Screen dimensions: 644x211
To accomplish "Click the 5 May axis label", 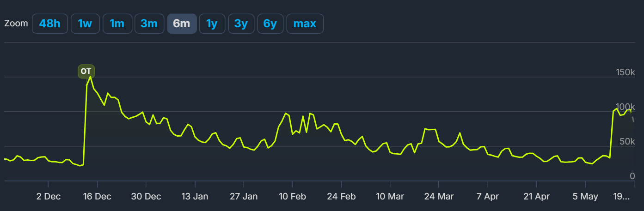I will (585, 197).
